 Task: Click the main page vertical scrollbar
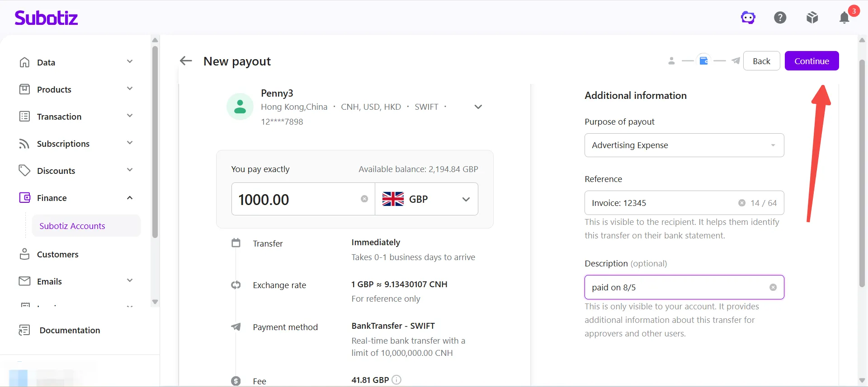862,173
